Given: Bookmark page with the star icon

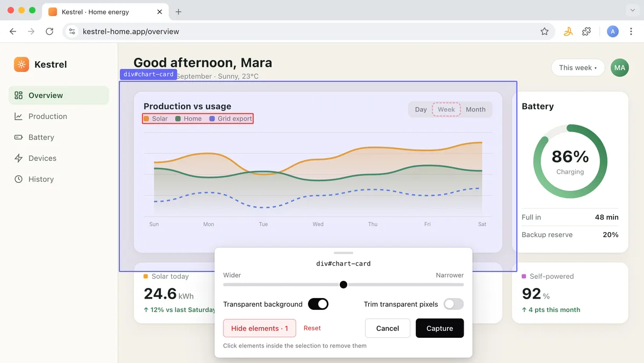Looking at the screenshot, I should 545,32.
